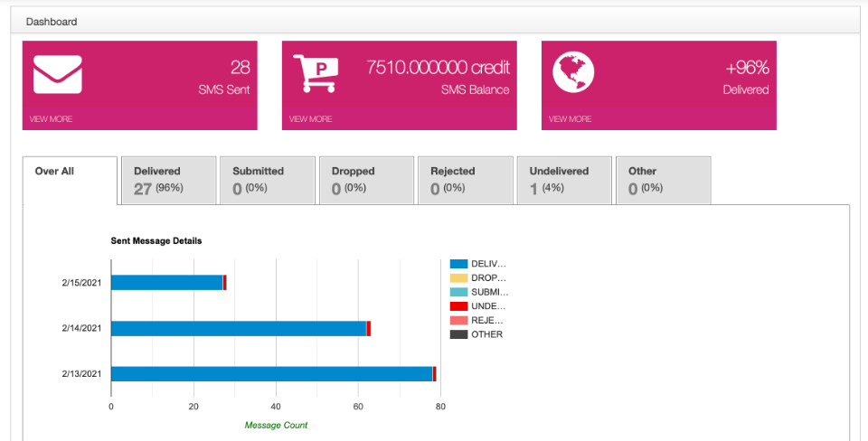Switch to the Rejected tab

[466, 181]
